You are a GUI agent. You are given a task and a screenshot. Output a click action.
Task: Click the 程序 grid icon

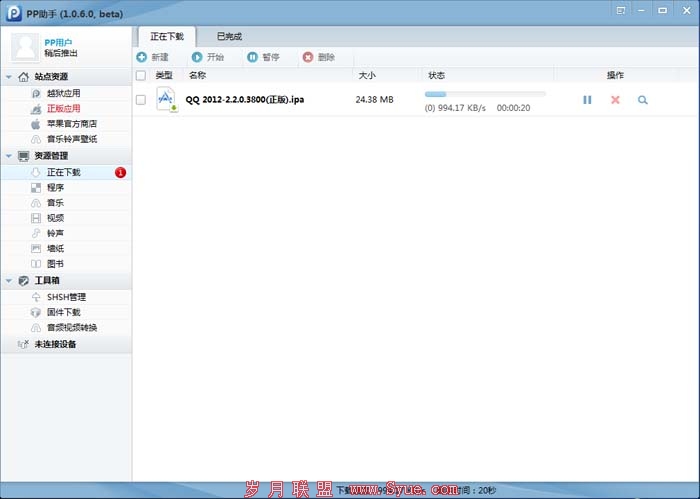click(x=36, y=188)
